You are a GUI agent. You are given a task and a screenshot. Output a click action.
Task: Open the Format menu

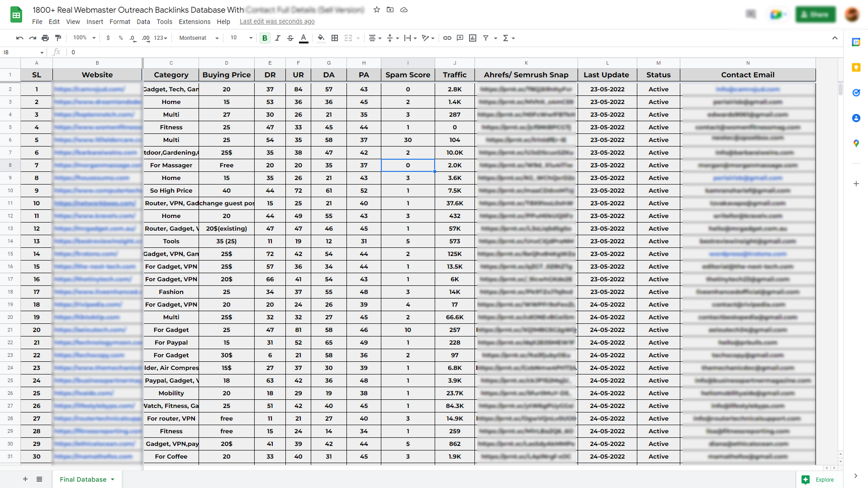tap(120, 22)
